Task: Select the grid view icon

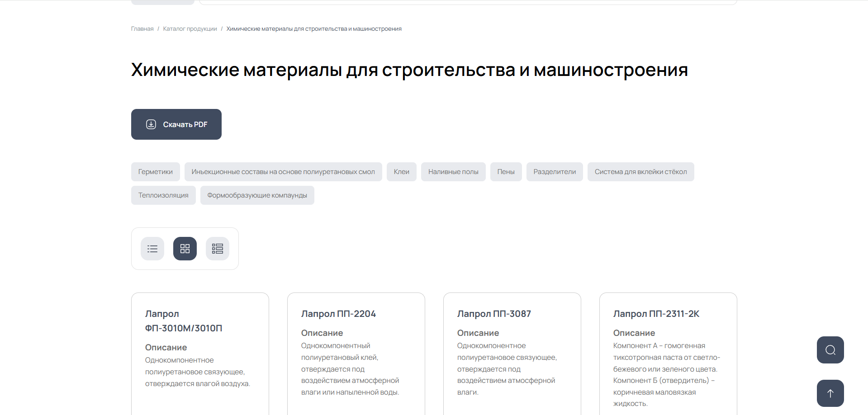Action: click(x=185, y=249)
